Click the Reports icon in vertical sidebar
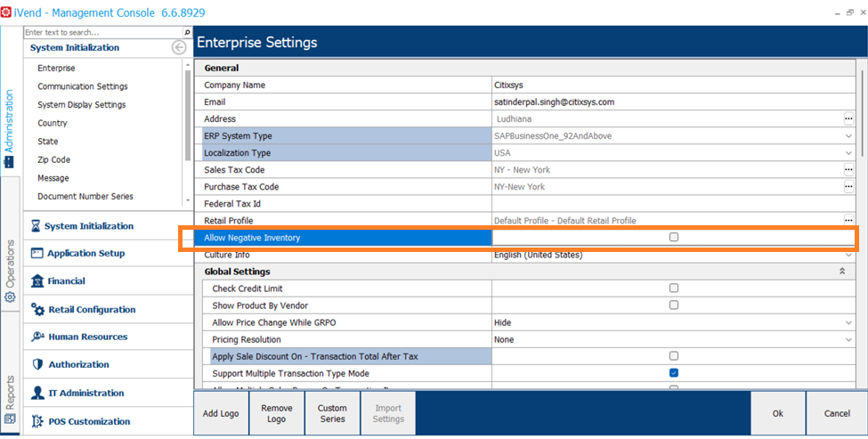 (x=10, y=419)
